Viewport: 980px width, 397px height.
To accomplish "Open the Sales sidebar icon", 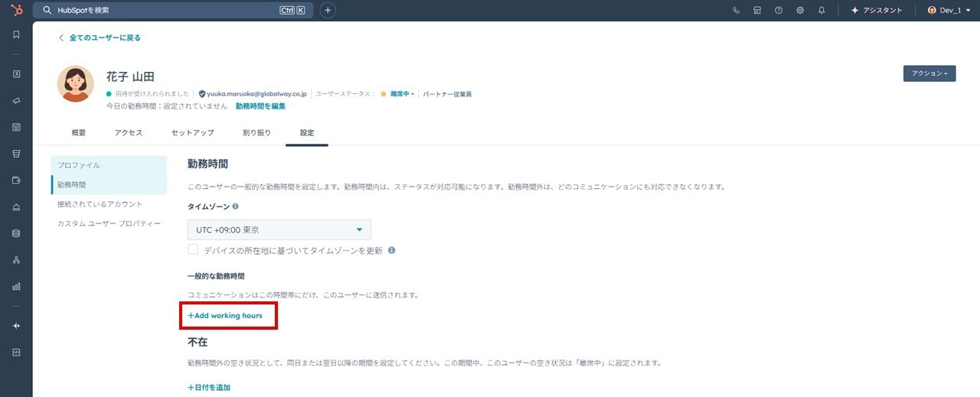I will click(x=16, y=154).
